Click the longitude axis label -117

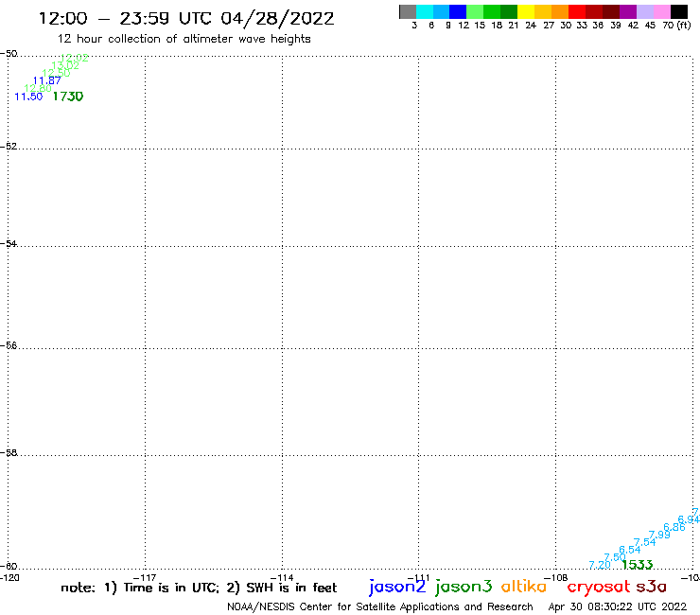pos(145,578)
